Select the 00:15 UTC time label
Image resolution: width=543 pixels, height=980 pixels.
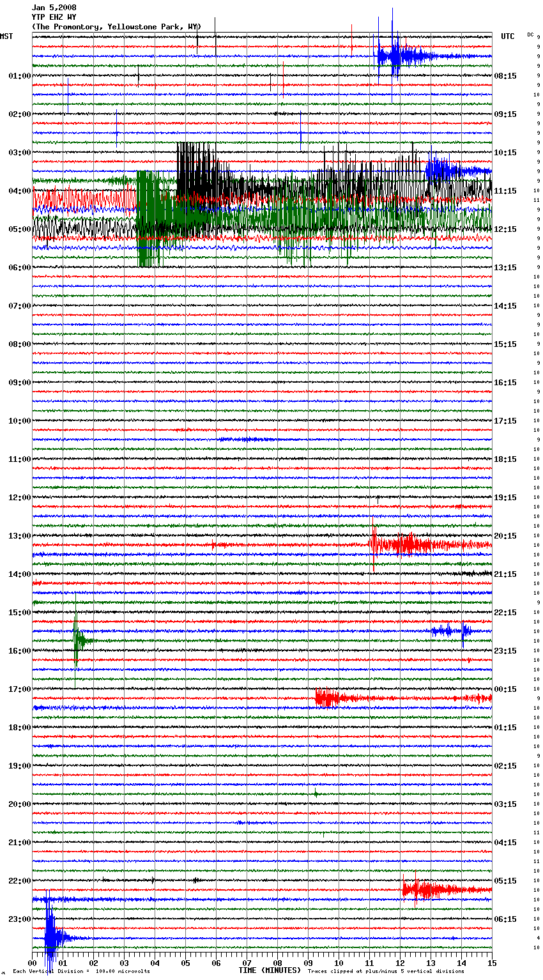pyautogui.click(x=505, y=689)
